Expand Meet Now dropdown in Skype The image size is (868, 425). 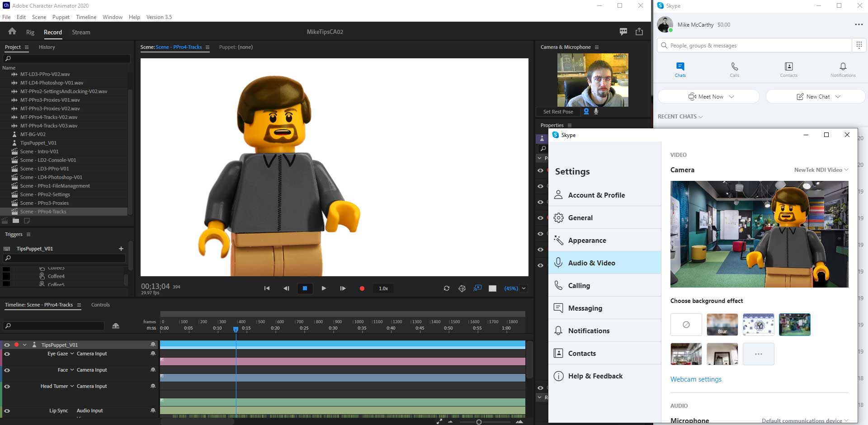tap(731, 97)
